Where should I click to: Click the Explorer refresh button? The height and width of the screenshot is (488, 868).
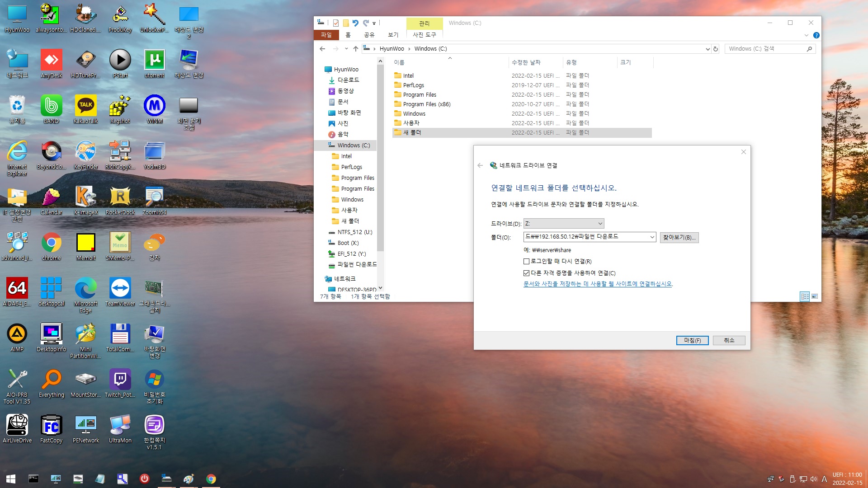click(x=716, y=49)
